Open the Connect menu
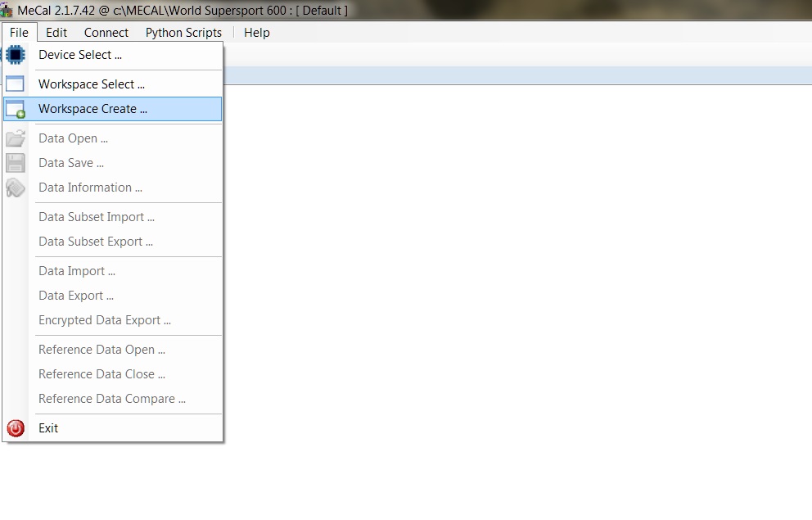Screen dimensions: 812x520 pyautogui.click(x=106, y=33)
